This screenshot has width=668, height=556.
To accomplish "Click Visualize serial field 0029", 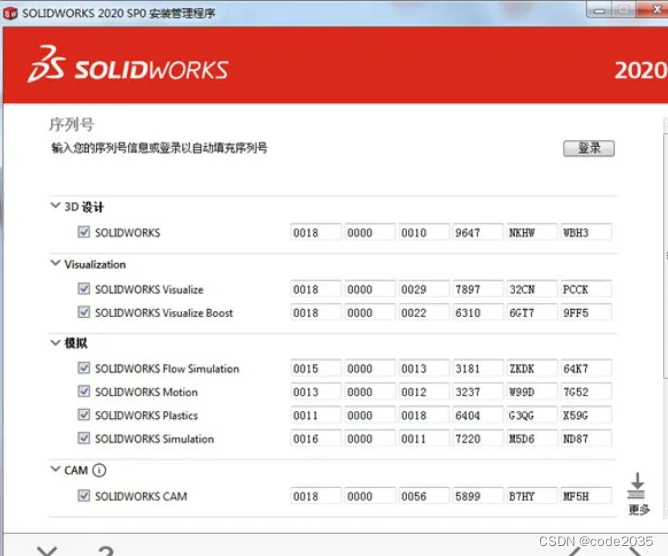I will click(x=424, y=289).
